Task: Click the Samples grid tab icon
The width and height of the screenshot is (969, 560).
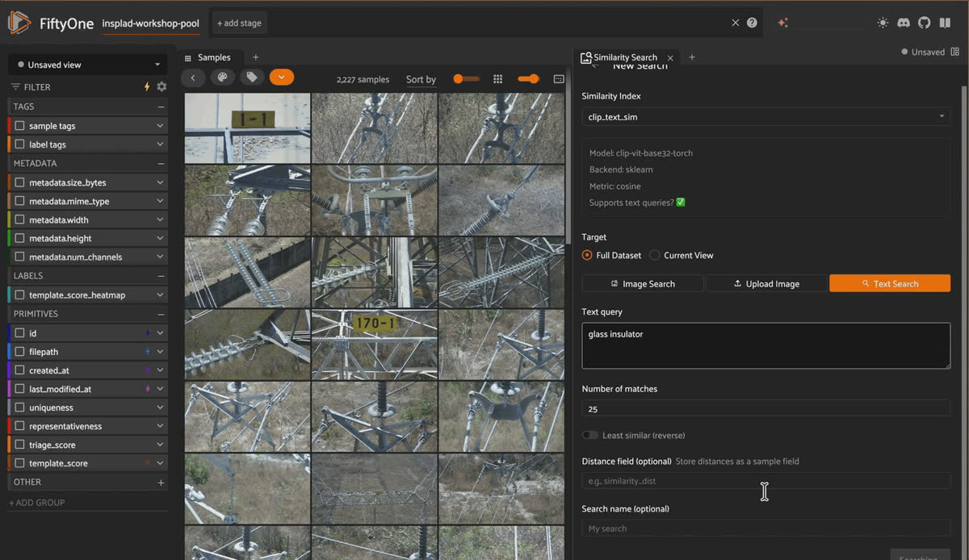Action: [188, 58]
